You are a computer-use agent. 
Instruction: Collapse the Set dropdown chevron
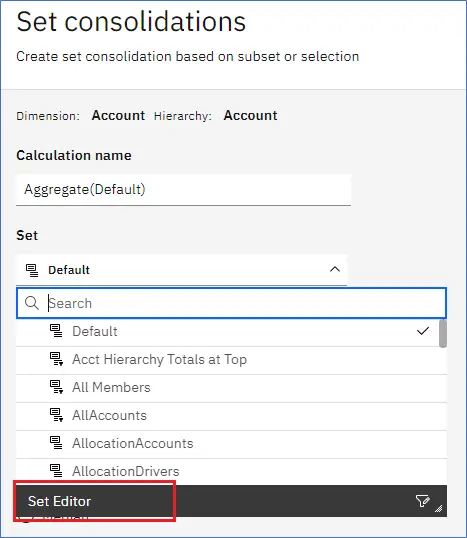(x=335, y=269)
